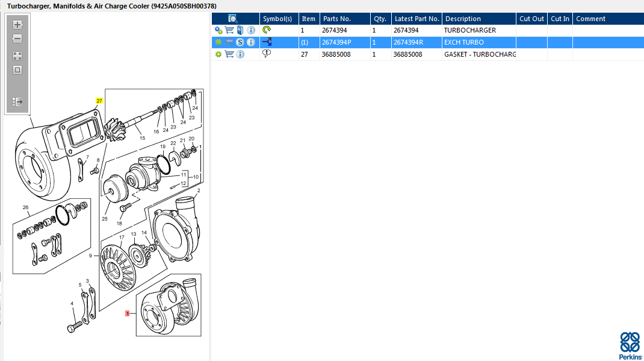
Task: Click 36885008 in the Latest Part No. column
Action: [x=407, y=54]
